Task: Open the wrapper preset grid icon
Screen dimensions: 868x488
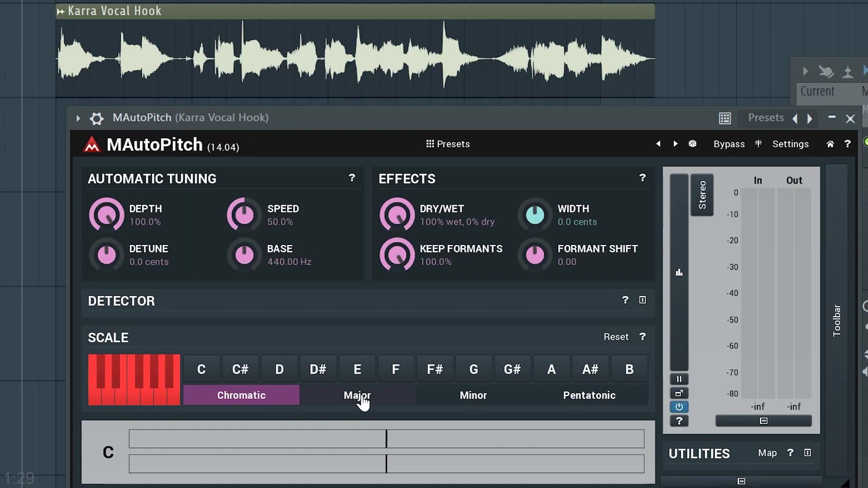Action: pos(725,118)
